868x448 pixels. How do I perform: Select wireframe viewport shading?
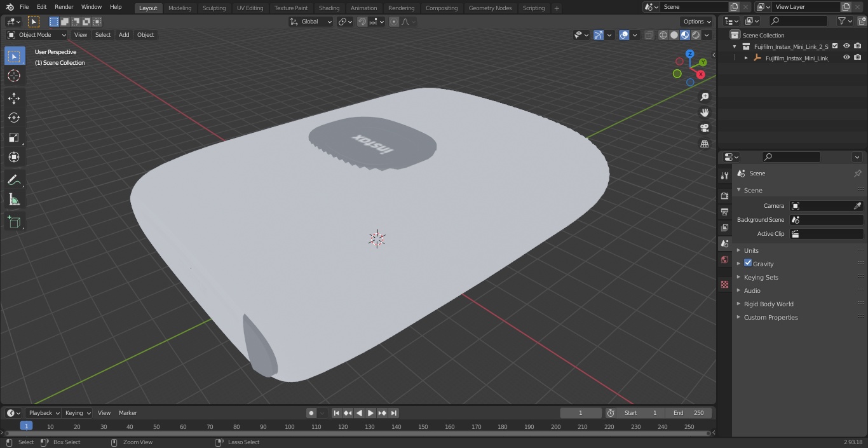coord(663,35)
